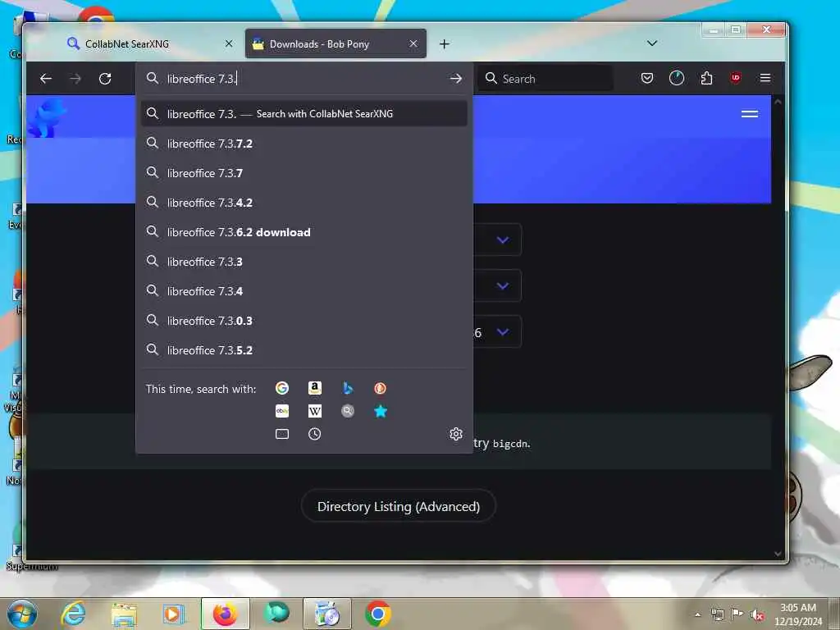Search this time with Amazon
This screenshot has width=840, height=630.
[315, 388]
